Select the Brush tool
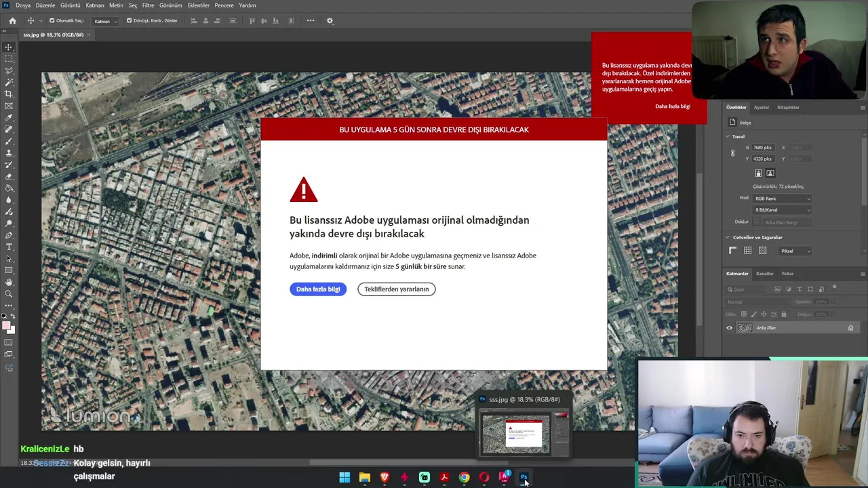 9,141
